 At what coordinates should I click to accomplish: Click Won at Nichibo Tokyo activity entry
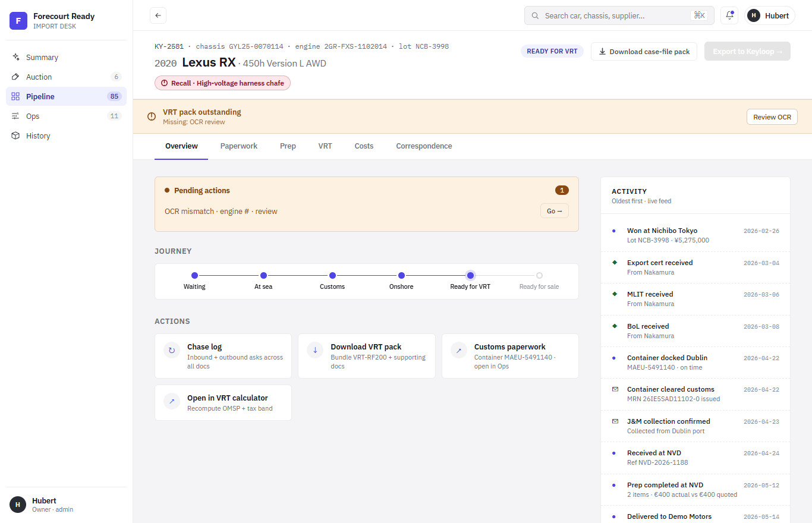coord(695,235)
